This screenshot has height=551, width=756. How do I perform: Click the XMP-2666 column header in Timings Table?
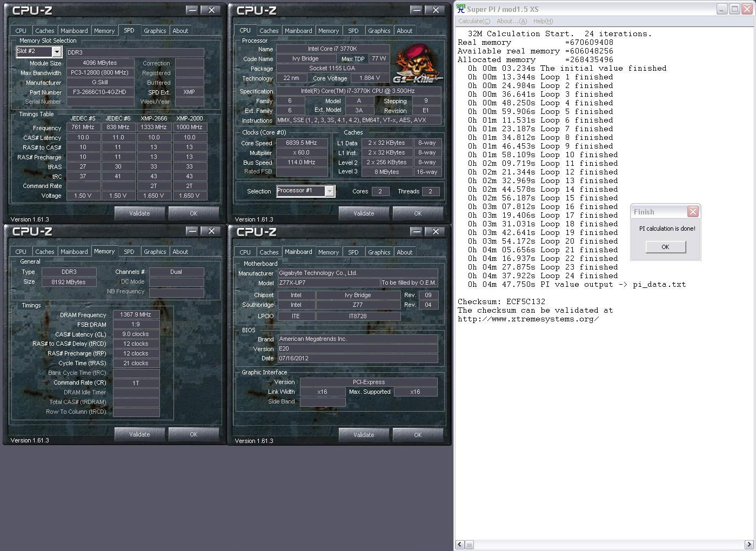pos(154,118)
